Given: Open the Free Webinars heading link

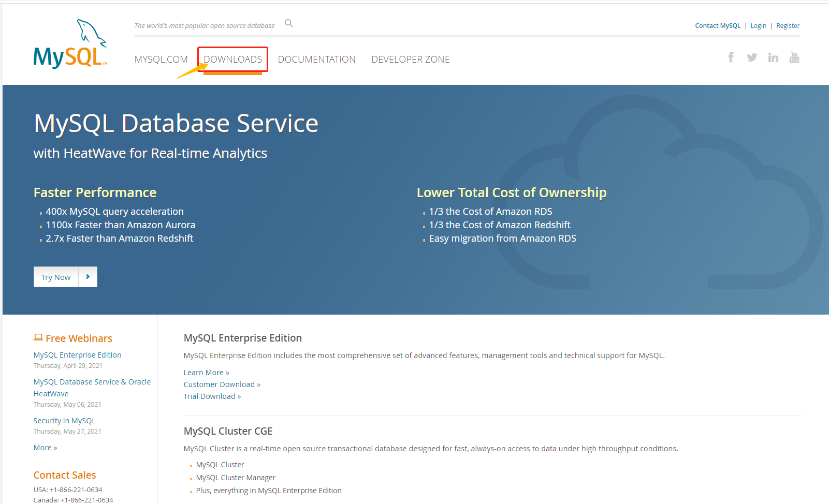Looking at the screenshot, I should click(x=79, y=338).
